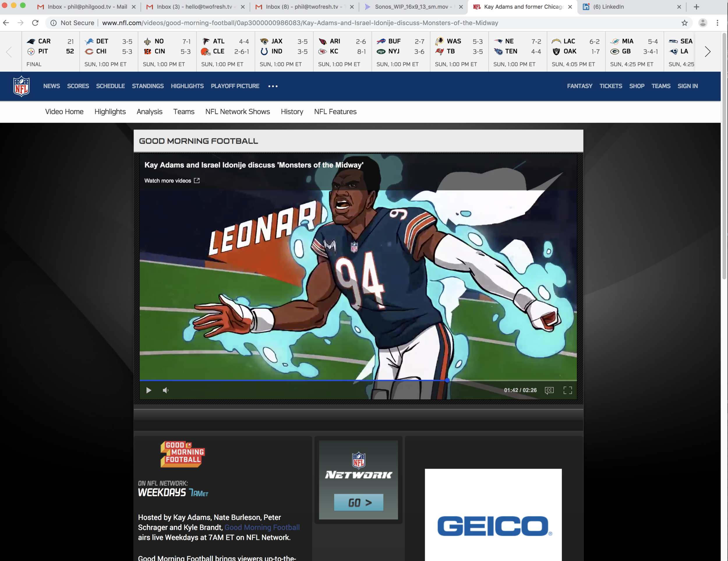Open the ATL vs CLE game card
The height and width of the screenshot is (561, 728).
[x=226, y=52]
